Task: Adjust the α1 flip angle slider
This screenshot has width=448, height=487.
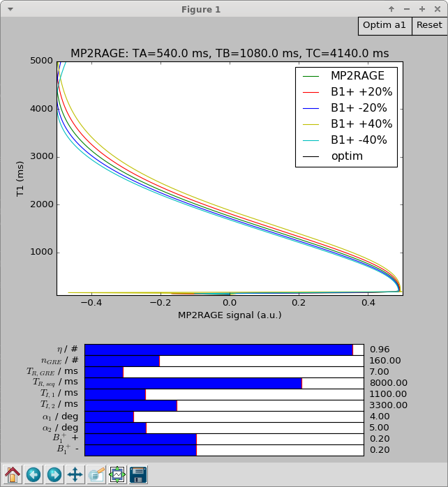Action: [x=223, y=417]
